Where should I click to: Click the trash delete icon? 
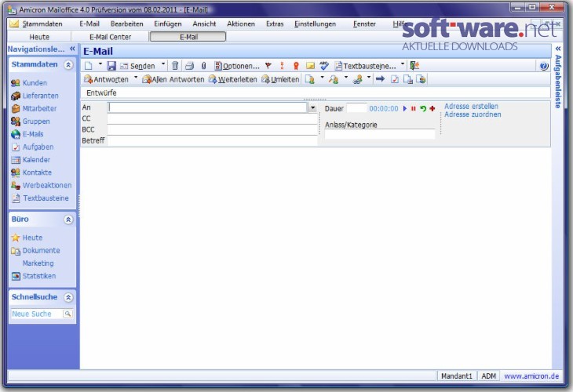coord(175,66)
